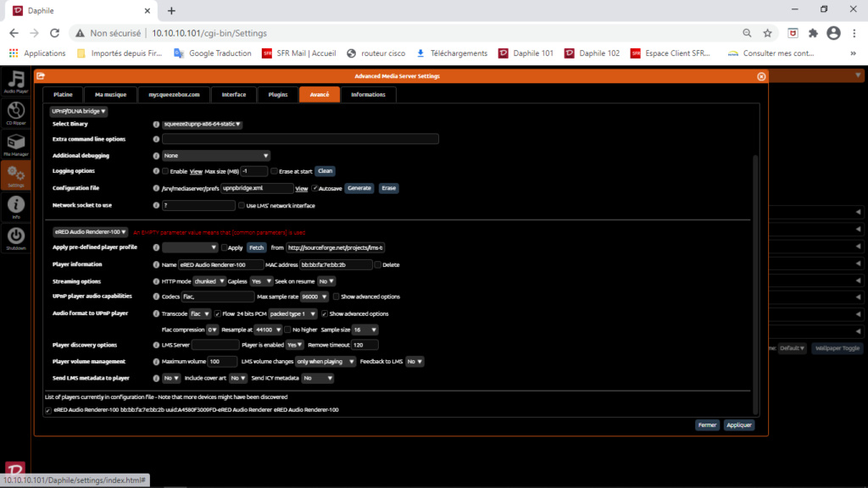Open the eRED Audio Renderer-100 player dropdown
Image resolution: width=868 pixels, height=488 pixels.
90,232
